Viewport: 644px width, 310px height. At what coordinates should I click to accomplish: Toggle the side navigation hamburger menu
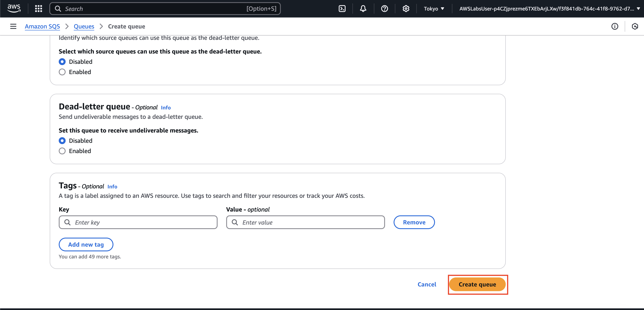coord(13,26)
